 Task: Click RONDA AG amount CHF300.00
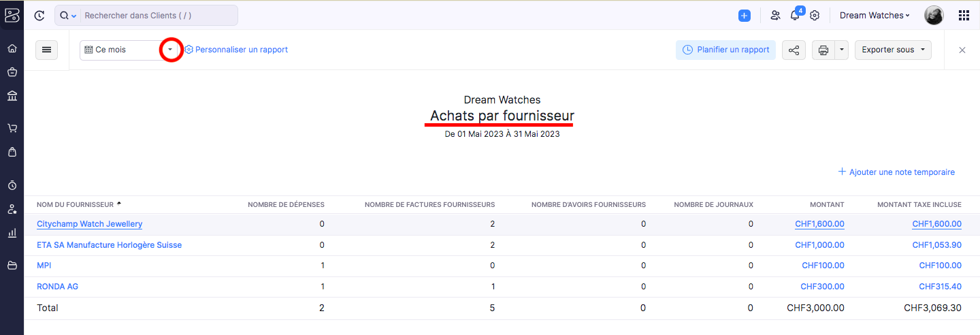pyautogui.click(x=822, y=287)
